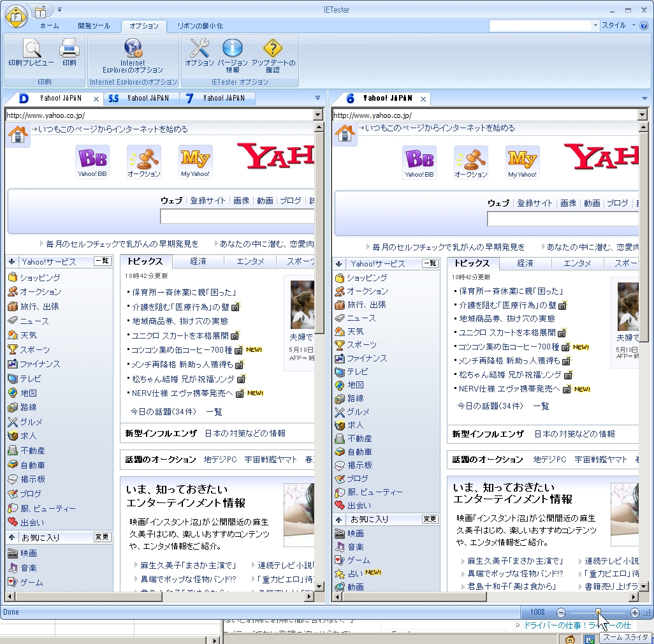Open NERV仕様 ヱヴァ携帯発売へ link in right pane

pos(509,389)
